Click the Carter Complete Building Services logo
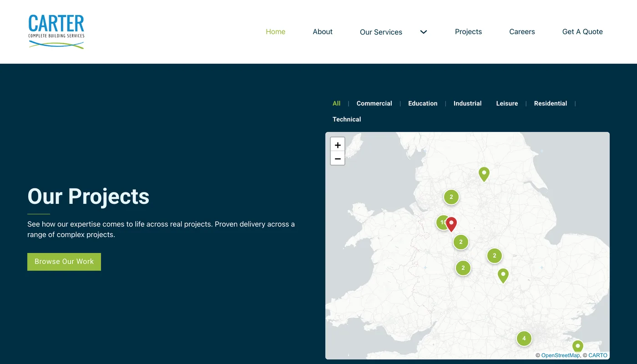This screenshot has width=637, height=364. click(56, 31)
